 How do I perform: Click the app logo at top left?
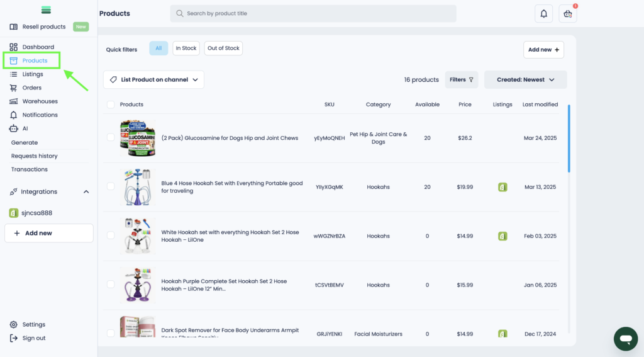tap(45, 10)
